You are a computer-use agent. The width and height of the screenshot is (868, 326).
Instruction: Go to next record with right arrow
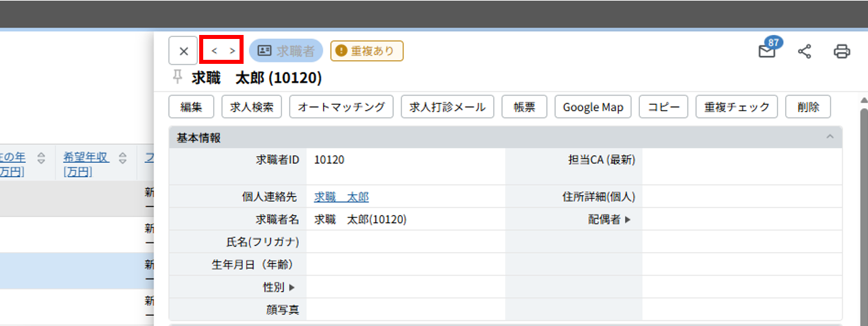click(x=232, y=51)
